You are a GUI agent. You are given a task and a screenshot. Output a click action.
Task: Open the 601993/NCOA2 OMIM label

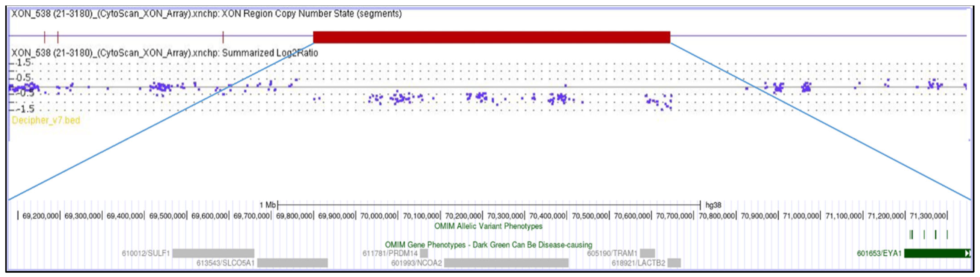pos(416,263)
